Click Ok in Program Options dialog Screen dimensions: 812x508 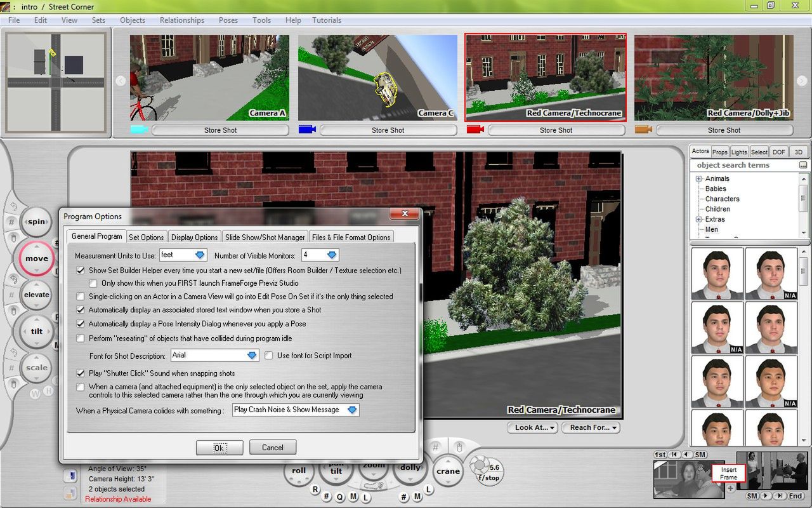click(x=219, y=448)
